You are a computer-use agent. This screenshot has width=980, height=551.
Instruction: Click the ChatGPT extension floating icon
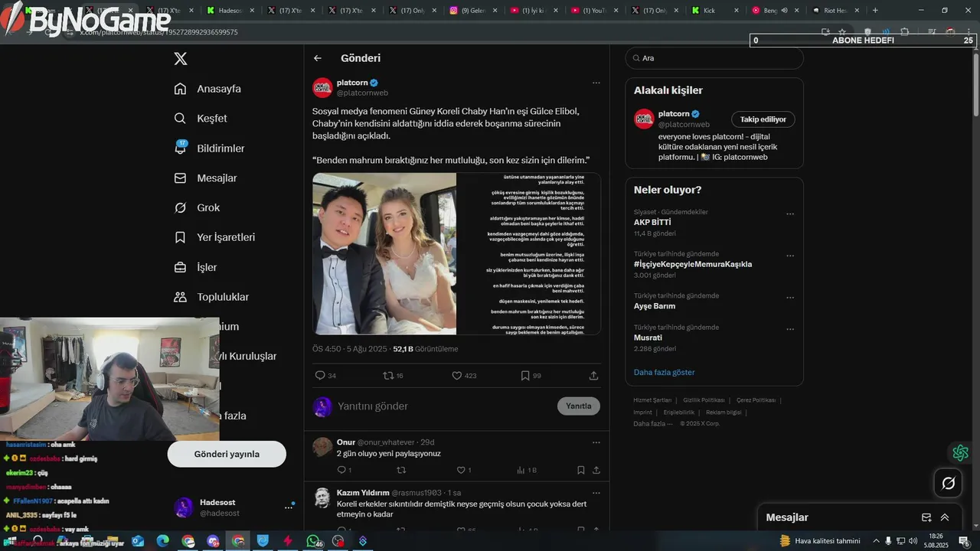click(x=960, y=453)
